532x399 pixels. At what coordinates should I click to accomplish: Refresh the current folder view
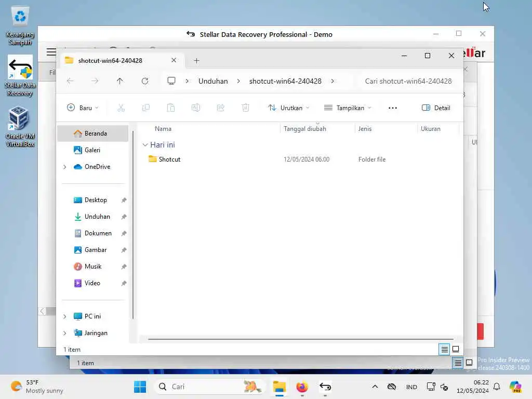(145, 81)
